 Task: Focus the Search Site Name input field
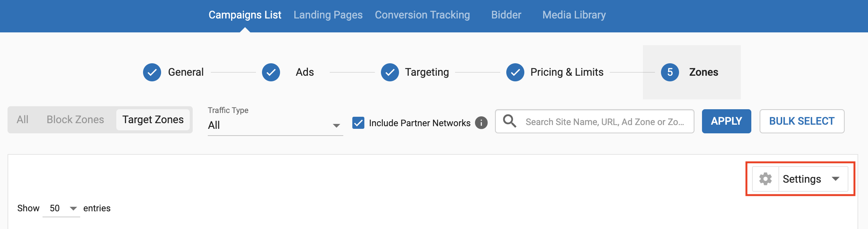pos(605,122)
